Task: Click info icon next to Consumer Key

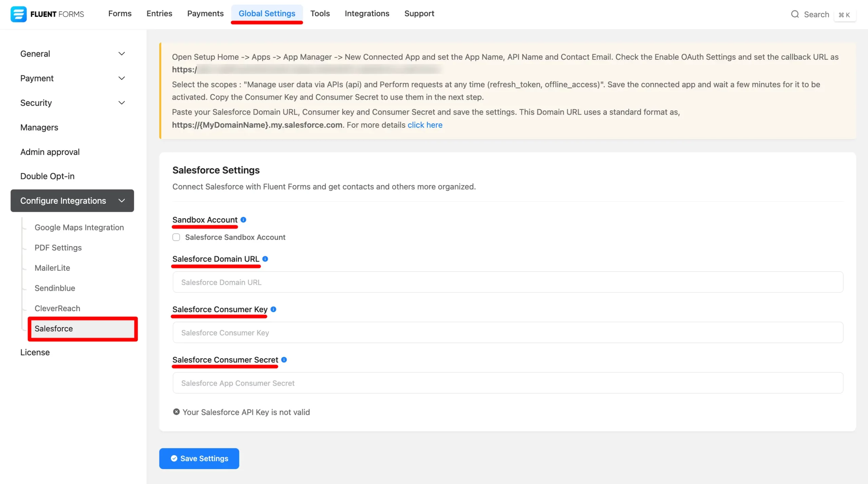Action: coord(273,309)
